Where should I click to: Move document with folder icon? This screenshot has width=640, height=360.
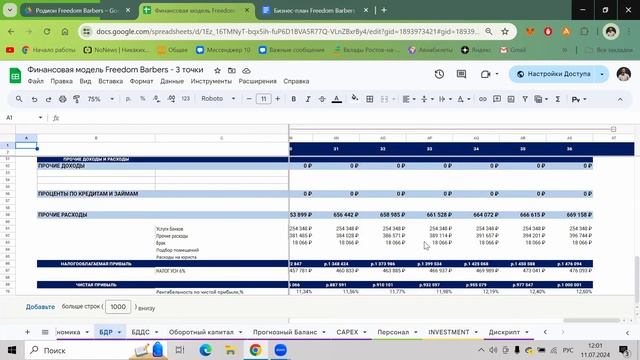[232, 70]
